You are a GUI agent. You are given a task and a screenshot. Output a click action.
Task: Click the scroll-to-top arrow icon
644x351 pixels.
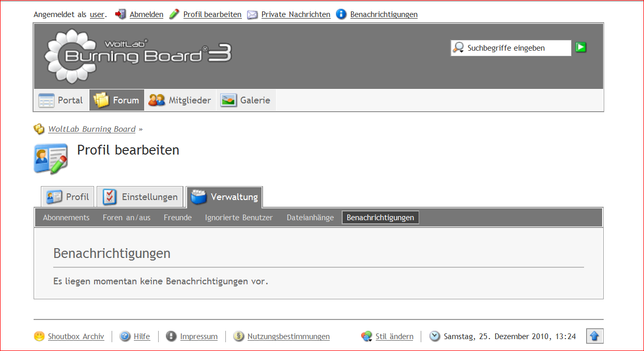[594, 336]
